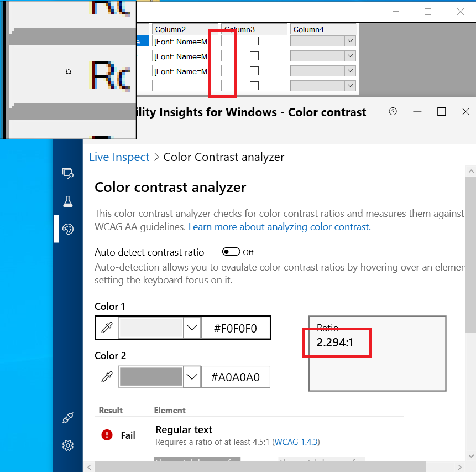This screenshot has width=476, height=472.
Task: Close the background grid window
Action: [460, 12]
